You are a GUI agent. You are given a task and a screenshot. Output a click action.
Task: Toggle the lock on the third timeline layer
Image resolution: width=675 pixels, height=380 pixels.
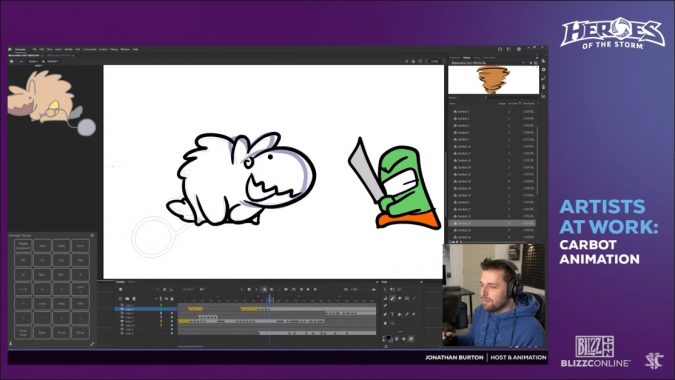coord(172,313)
